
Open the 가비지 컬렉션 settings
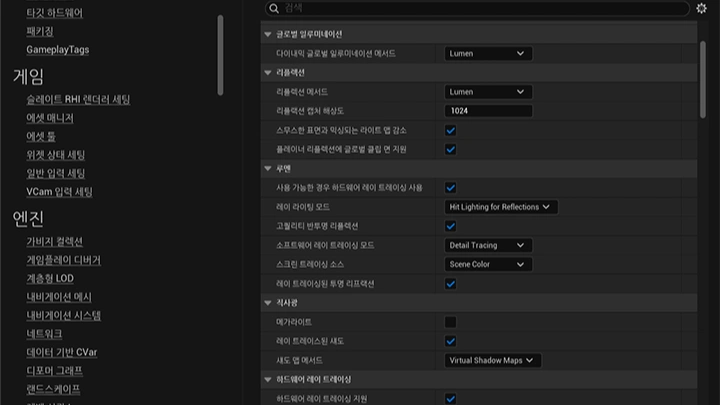pyautogui.click(x=54, y=242)
